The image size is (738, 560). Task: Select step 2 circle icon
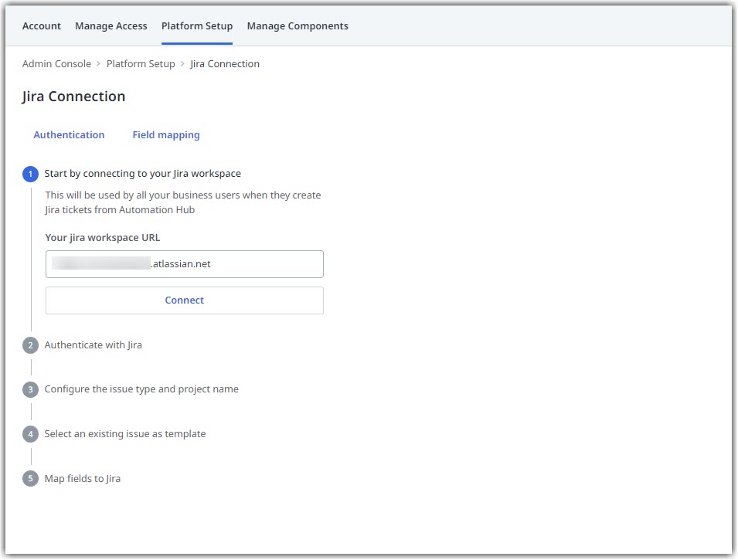31,345
